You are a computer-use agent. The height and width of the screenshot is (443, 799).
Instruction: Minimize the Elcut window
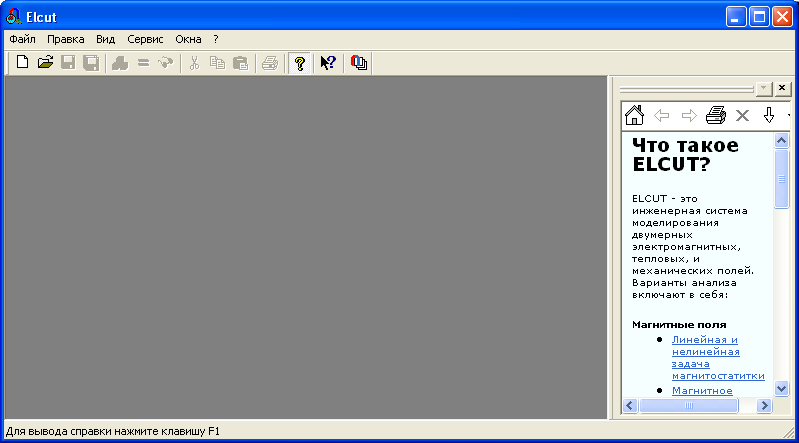tap(735, 17)
